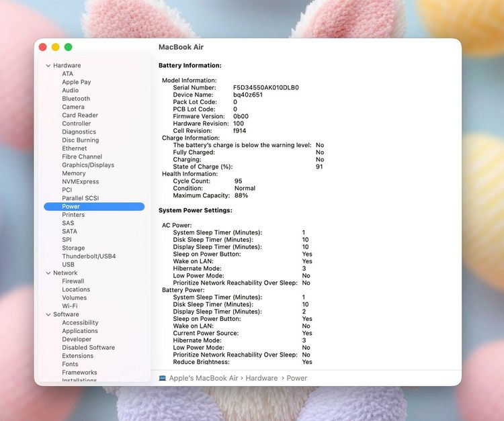The width and height of the screenshot is (504, 421).
Task: Open the Diagnostics entry
Action: click(79, 132)
